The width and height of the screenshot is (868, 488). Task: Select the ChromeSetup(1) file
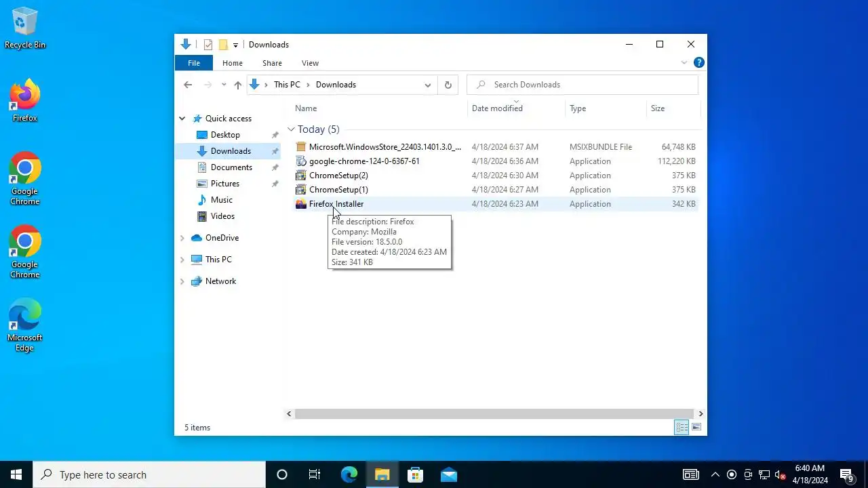pos(496,190)
